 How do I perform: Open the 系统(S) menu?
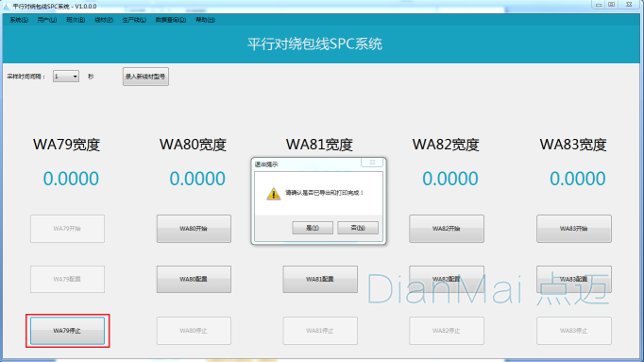19,20
